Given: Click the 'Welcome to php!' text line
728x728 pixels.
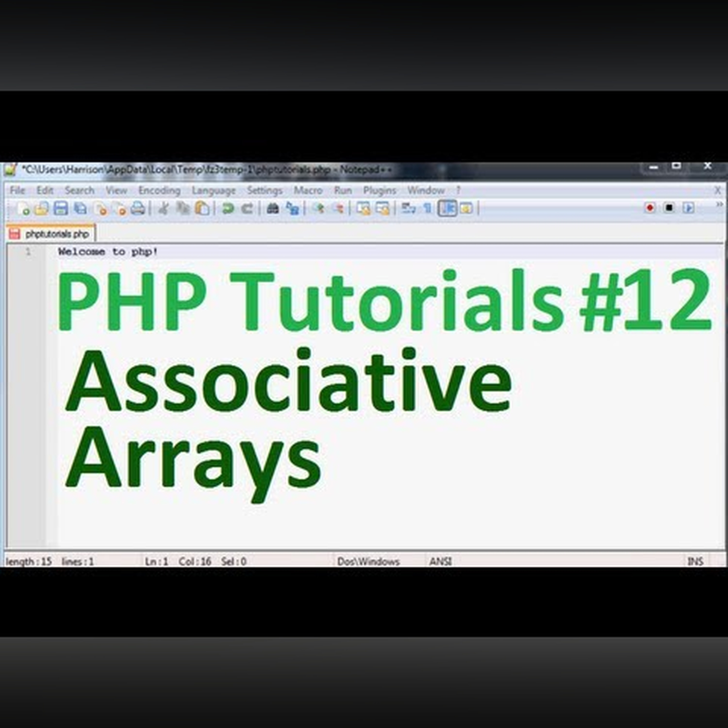Looking at the screenshot, I should (x=108, y=252).
